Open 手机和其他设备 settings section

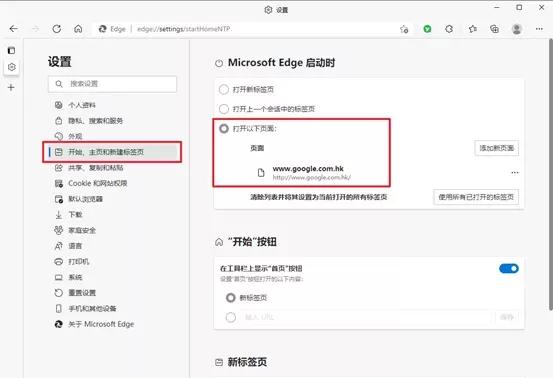click(85, 309)
